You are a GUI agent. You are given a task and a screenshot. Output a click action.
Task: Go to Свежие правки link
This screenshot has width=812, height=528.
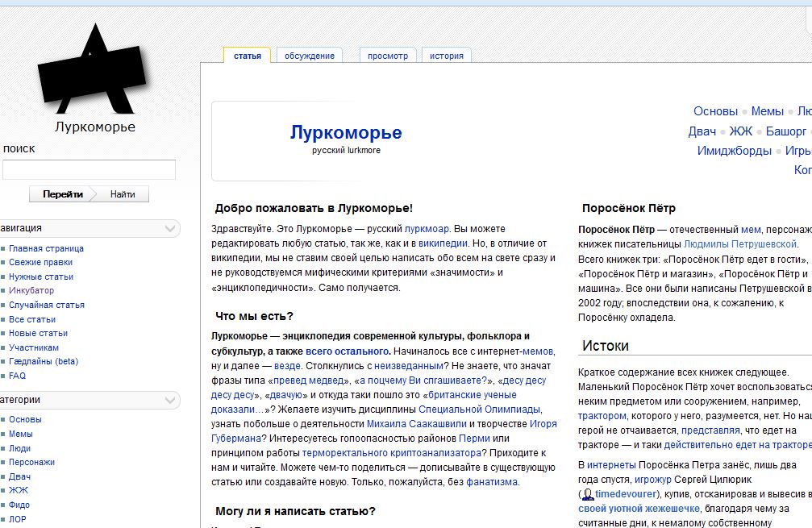[40, 262]
